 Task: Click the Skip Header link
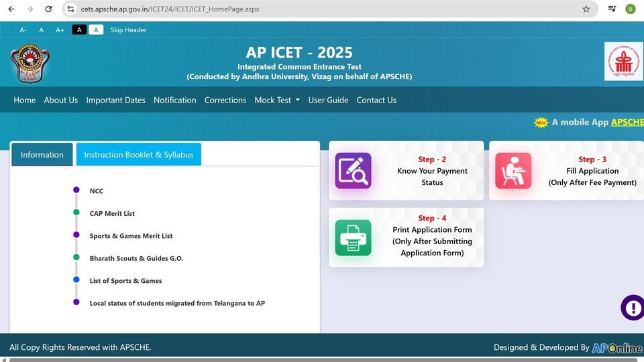tap(128, 30)
